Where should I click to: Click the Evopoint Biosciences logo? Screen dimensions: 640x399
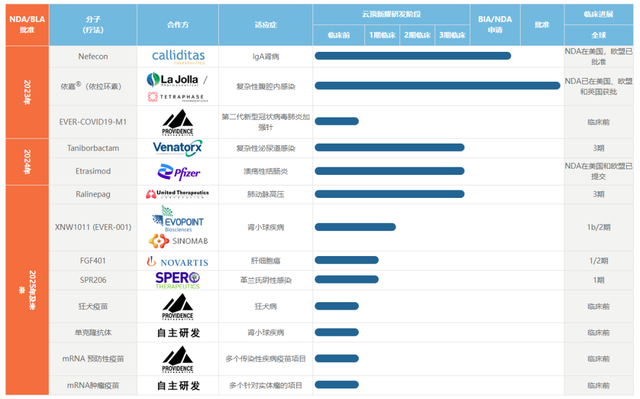178,219
